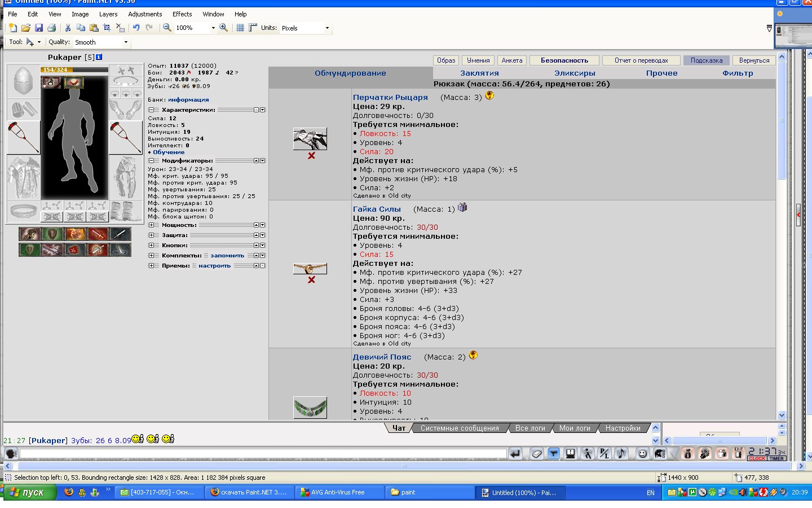This screenshot has width=812, height=508.
Task: Toggle the pixel grid view
Action: tap(240, 28)
